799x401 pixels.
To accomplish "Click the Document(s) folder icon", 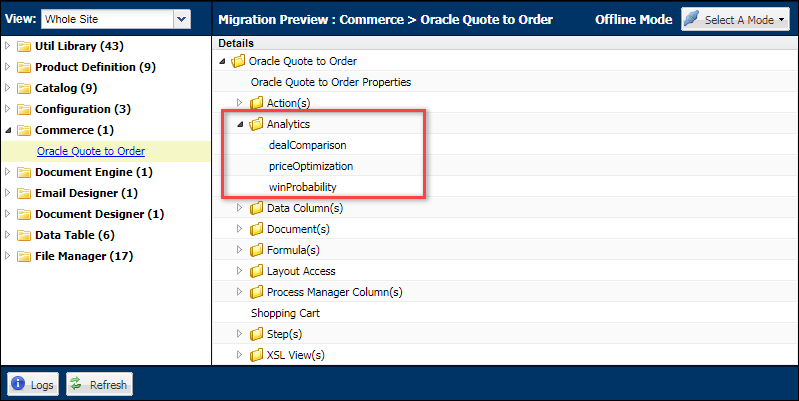I will pos(256,229).
